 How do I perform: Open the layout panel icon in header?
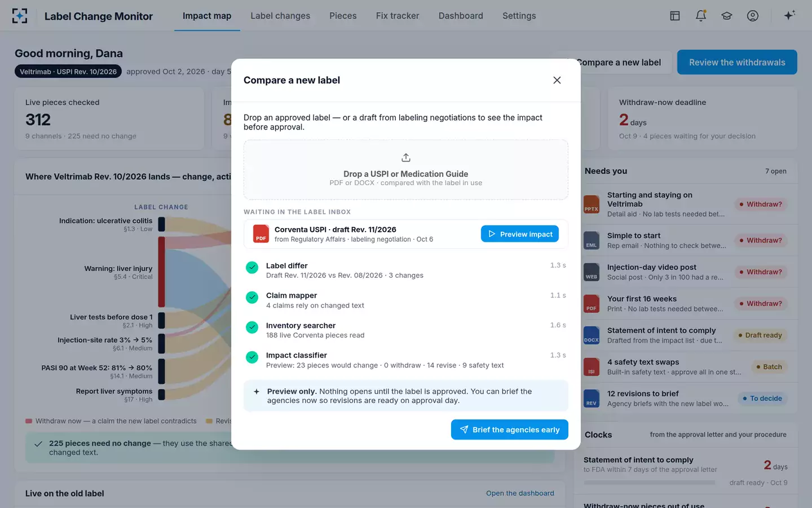pyautogui.click(x=674, y=16)
